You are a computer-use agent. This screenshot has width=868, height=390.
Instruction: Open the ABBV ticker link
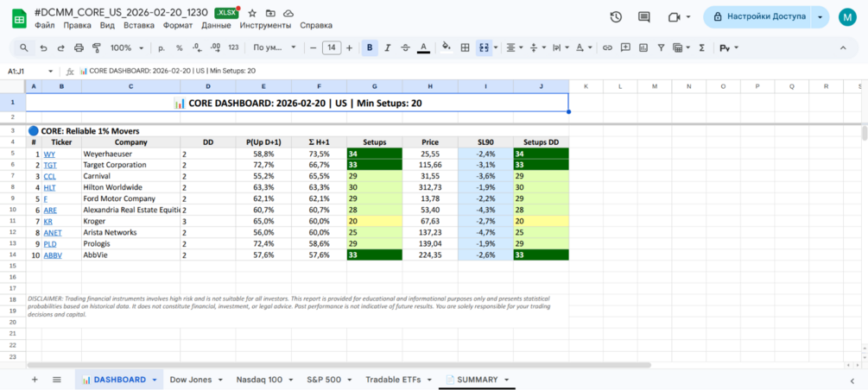[53, 255]
